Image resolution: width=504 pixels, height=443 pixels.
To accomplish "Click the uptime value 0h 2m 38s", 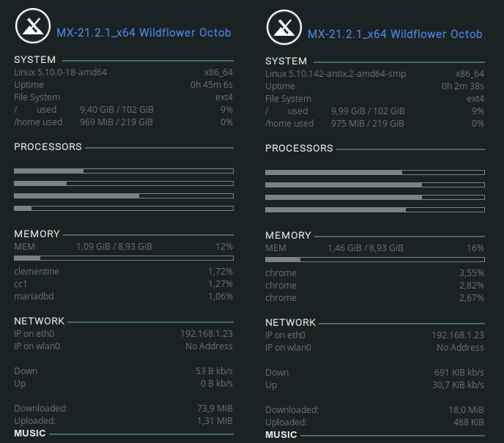I will coord(463,86).
